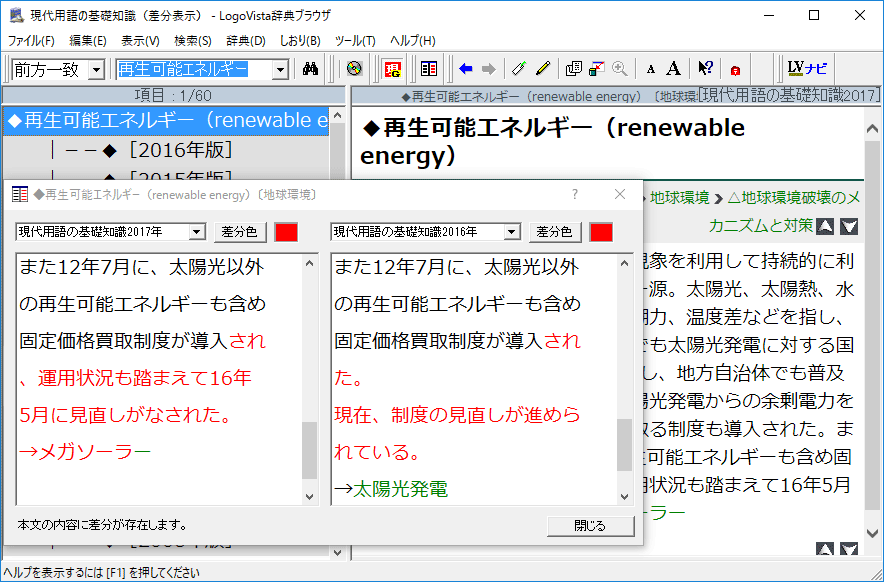Click the gray forward arrow icon
The width and height of the screenshot is (884, 582).
click(488, 69)
